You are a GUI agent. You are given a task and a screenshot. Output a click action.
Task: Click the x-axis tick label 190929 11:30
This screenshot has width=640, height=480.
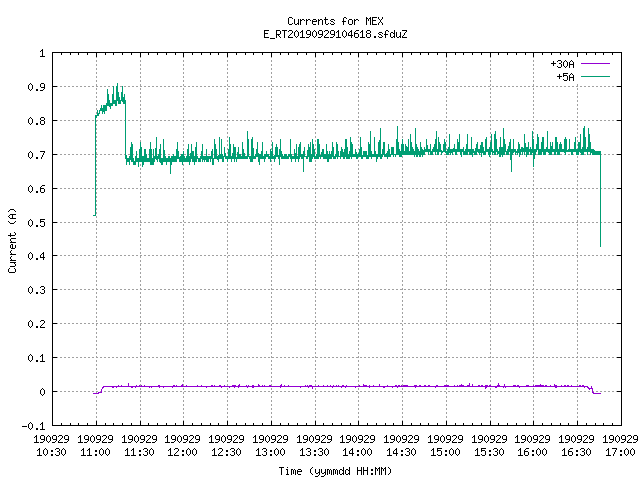(140, 446)
